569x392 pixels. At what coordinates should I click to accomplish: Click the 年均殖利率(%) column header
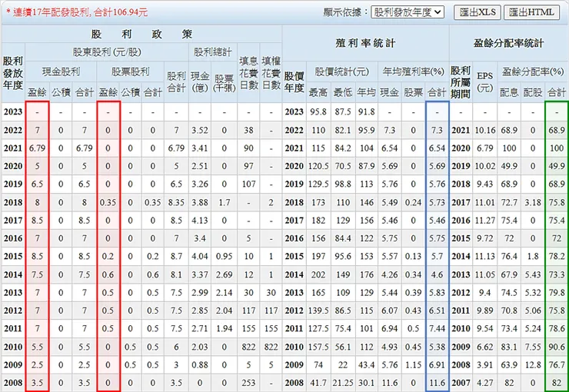pyautogui.click(x=414, y=71)
